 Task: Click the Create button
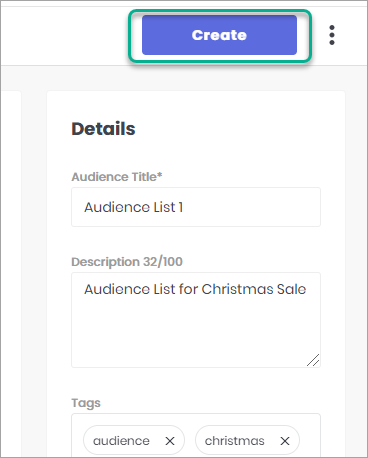click(219, 35)
